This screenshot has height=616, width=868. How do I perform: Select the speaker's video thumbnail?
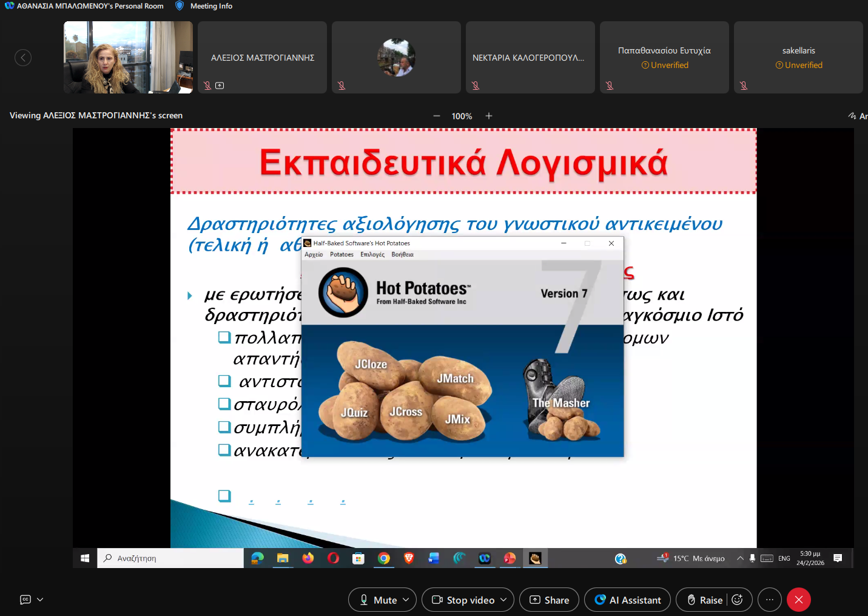click(128, 58)
